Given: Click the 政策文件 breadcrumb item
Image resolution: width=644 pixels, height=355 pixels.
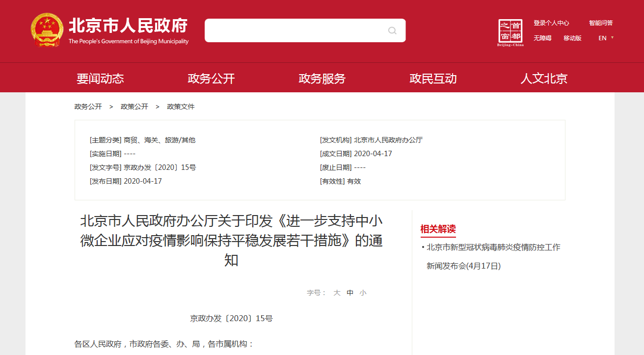Looking at the screenshot, I should point(181,107).
